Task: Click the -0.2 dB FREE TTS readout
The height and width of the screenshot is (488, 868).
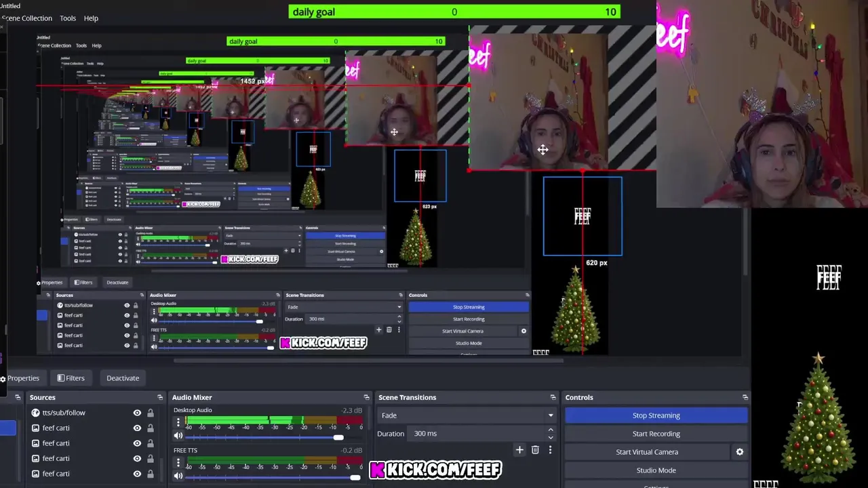Action: click(352, 451)
